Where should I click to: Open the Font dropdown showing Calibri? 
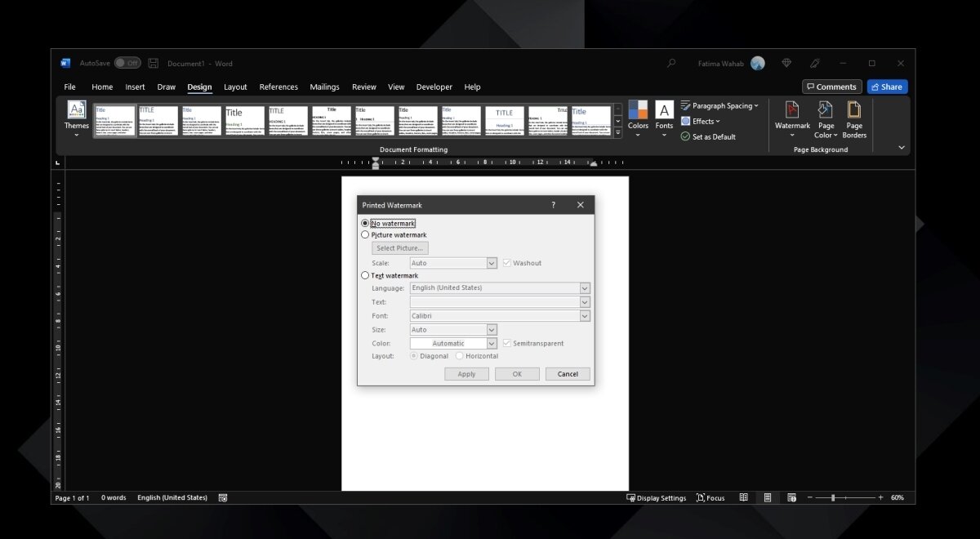pos(585,315)
